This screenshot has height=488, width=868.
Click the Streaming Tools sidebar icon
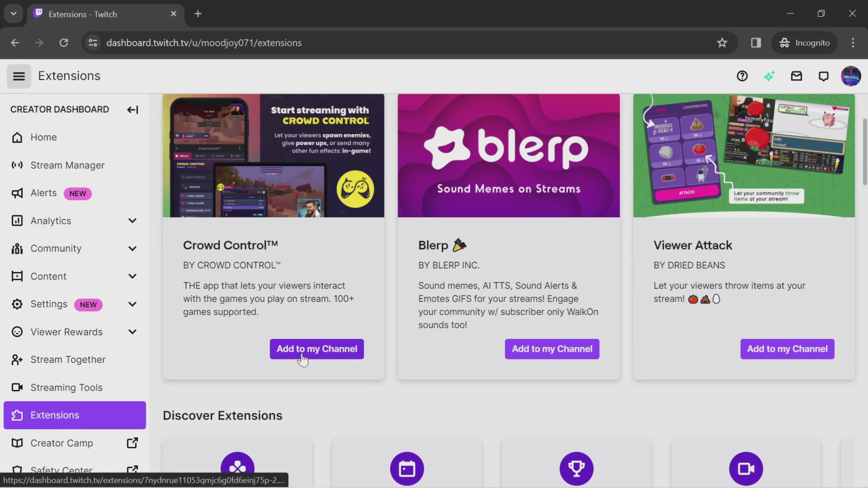[x=16, y=387]
